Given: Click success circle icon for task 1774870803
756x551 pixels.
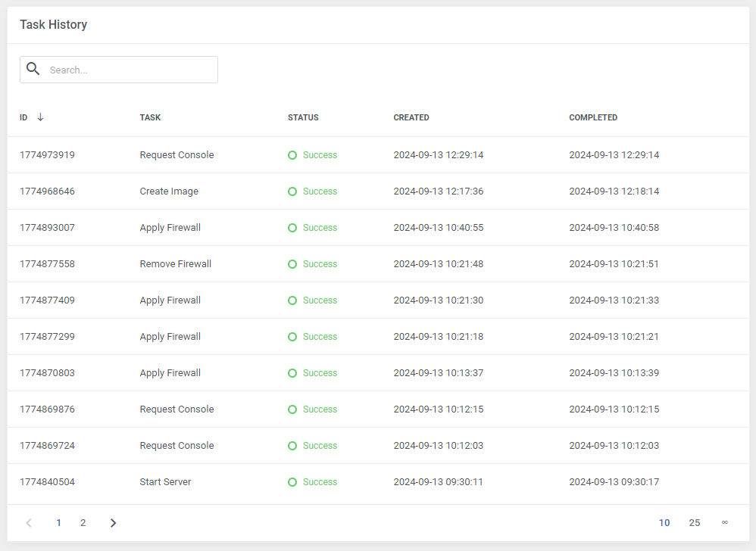Looking at the screenshot, I should click(292, 373).
